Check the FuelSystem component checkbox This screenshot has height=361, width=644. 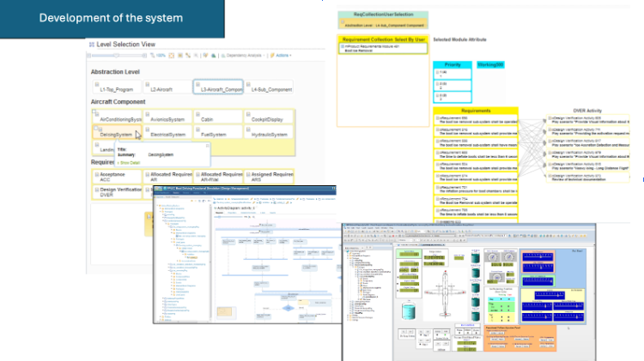(197, 129)
